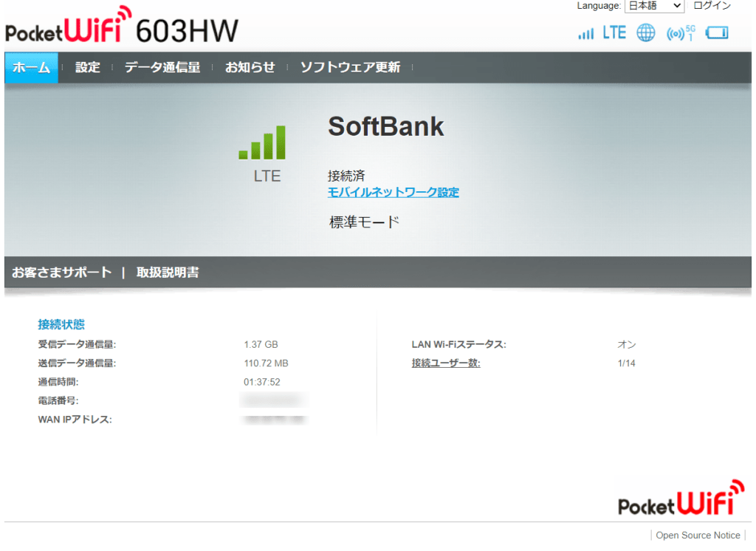
Task: Click the 送信データ通信量 label
Action: pos(77,363)
